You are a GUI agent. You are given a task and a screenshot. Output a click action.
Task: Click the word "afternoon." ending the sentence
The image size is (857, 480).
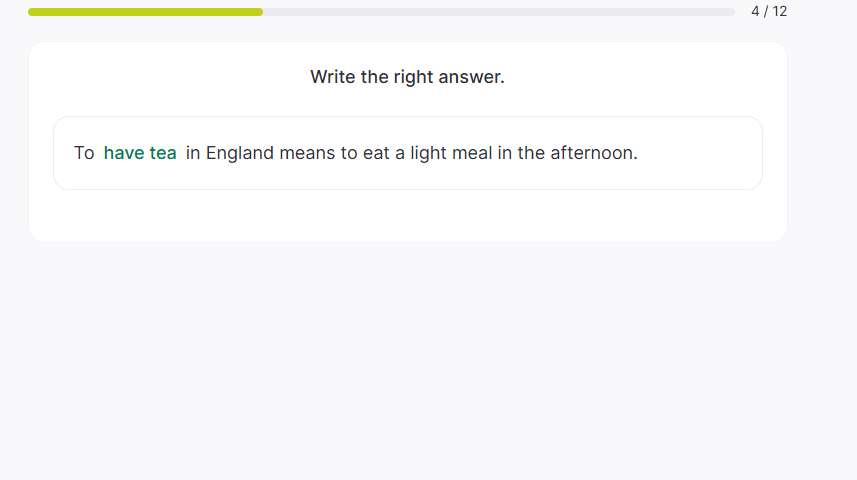pyautogui.click(x=594, y=153)
